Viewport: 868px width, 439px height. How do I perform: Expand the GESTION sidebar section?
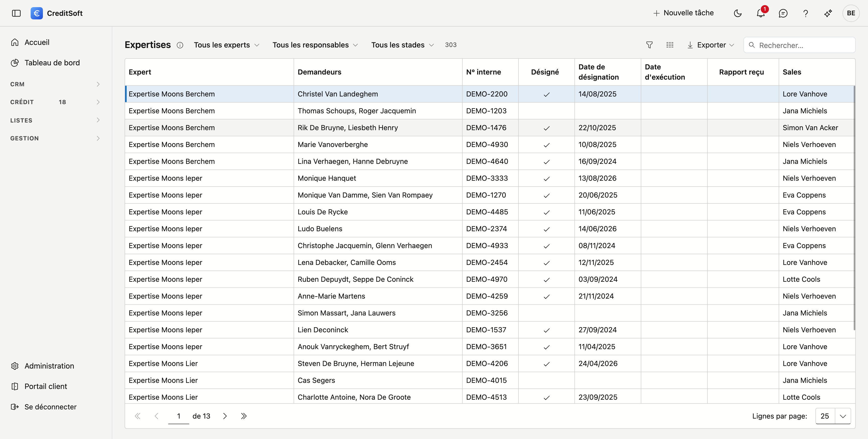[56, 139]
